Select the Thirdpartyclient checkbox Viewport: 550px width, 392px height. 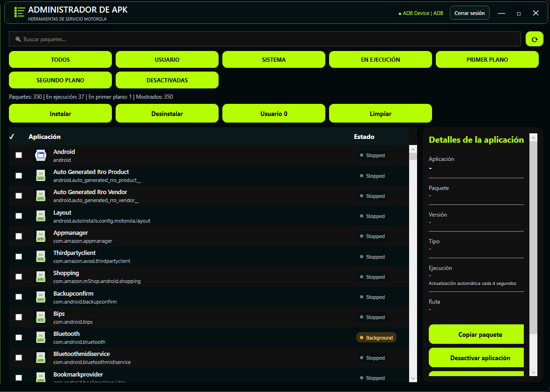coord(19,256)
